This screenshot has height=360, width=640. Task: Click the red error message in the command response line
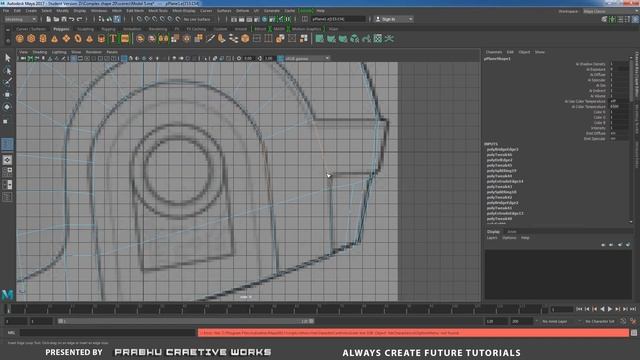click(x=413, y=333)
